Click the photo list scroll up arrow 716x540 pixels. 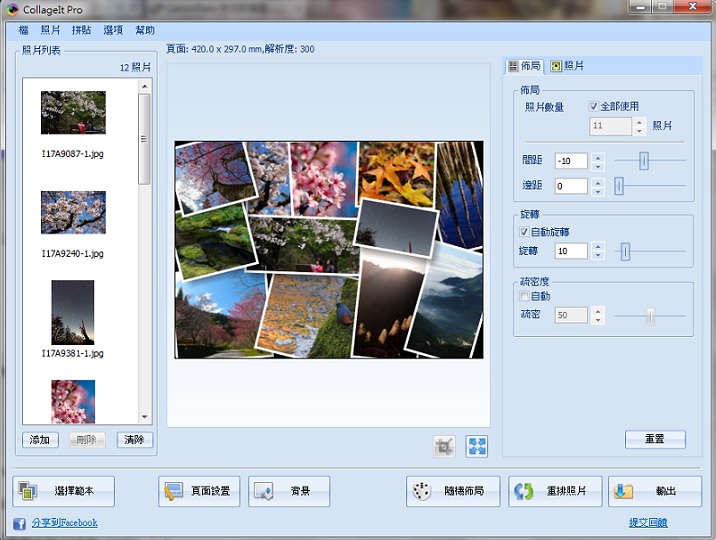point(145,86)
